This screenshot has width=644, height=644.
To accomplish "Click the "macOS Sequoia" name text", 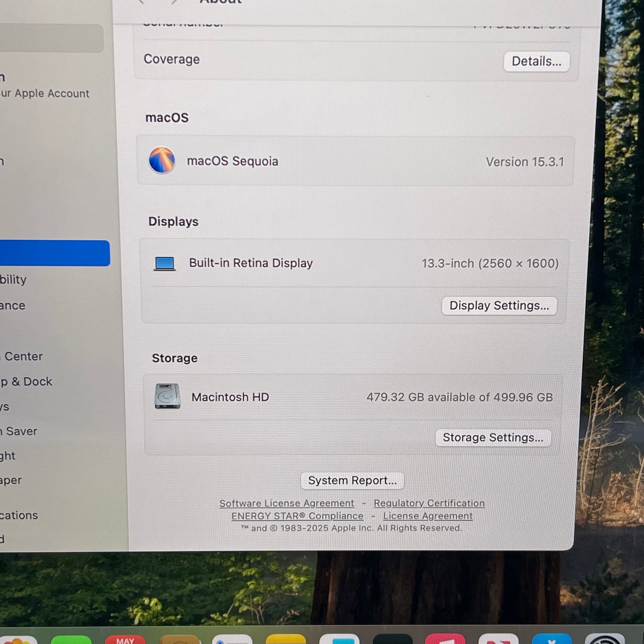I will [x=233, y=161].
